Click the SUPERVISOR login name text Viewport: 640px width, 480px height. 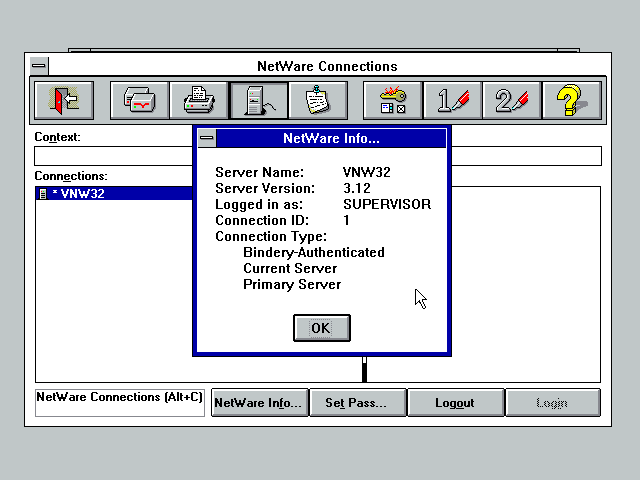pyautogui.click(x=387, y=204)
